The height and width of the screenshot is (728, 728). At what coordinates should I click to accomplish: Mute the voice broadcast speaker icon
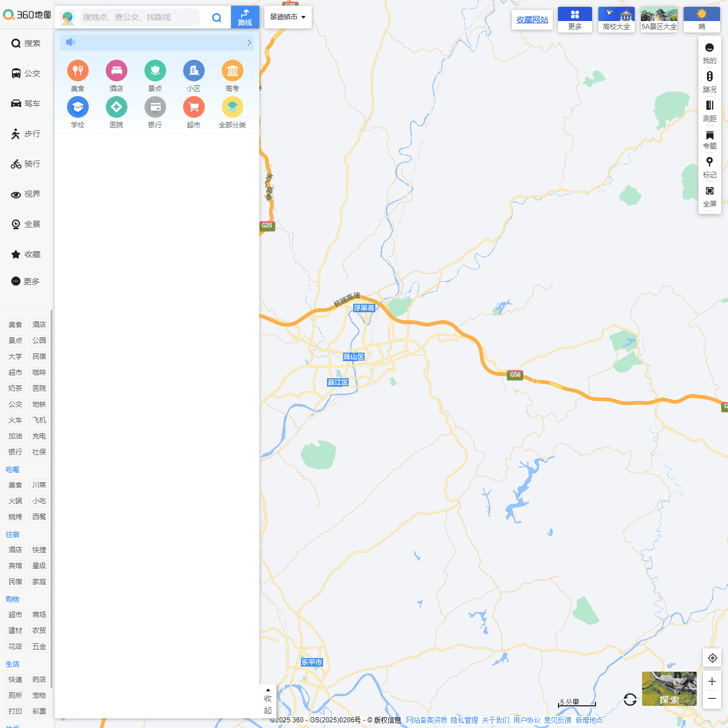(x=71, y=42)
